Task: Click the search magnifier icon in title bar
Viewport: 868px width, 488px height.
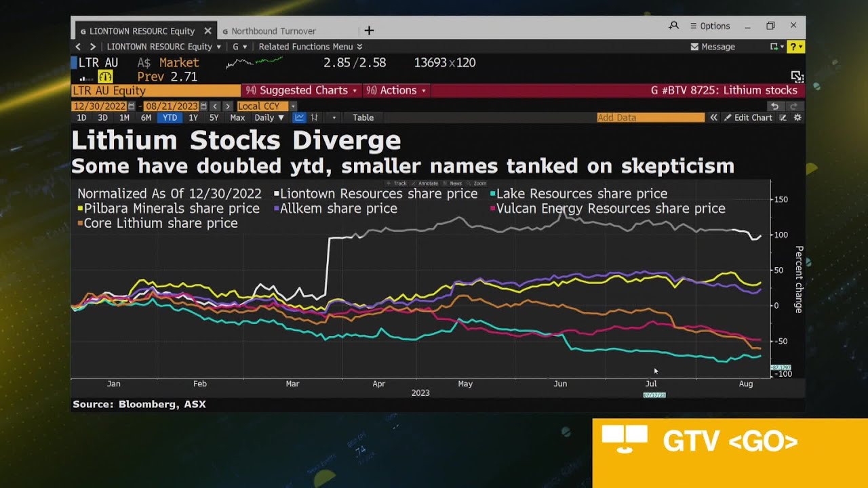Action: 673,26
